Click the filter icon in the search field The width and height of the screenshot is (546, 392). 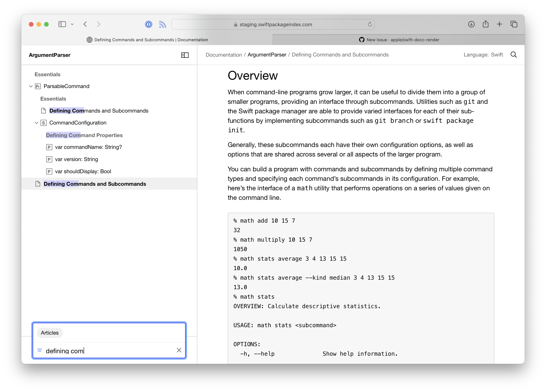coord(39,350)
